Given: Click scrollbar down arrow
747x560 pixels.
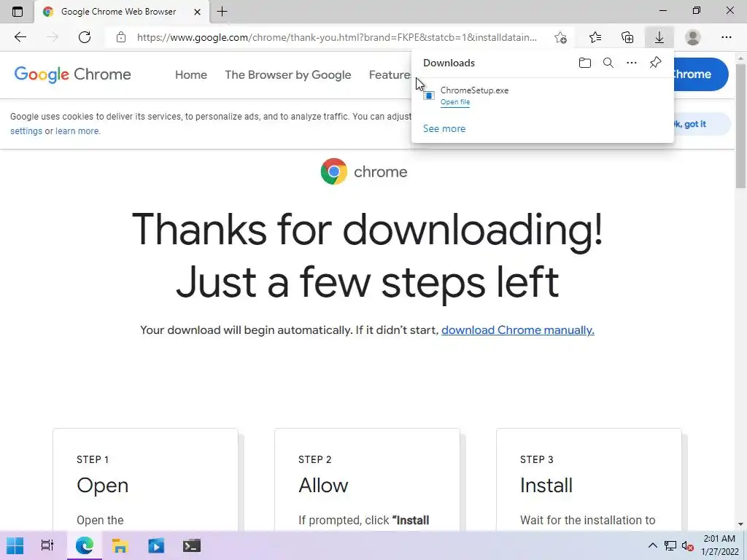Looking at the screenshot, I should click(741, 524).
